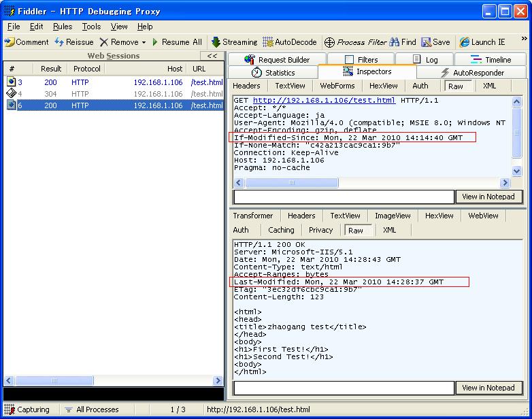532x419 pixels.
Task: Click the session 6 row icon
Action: pos(12,105)
